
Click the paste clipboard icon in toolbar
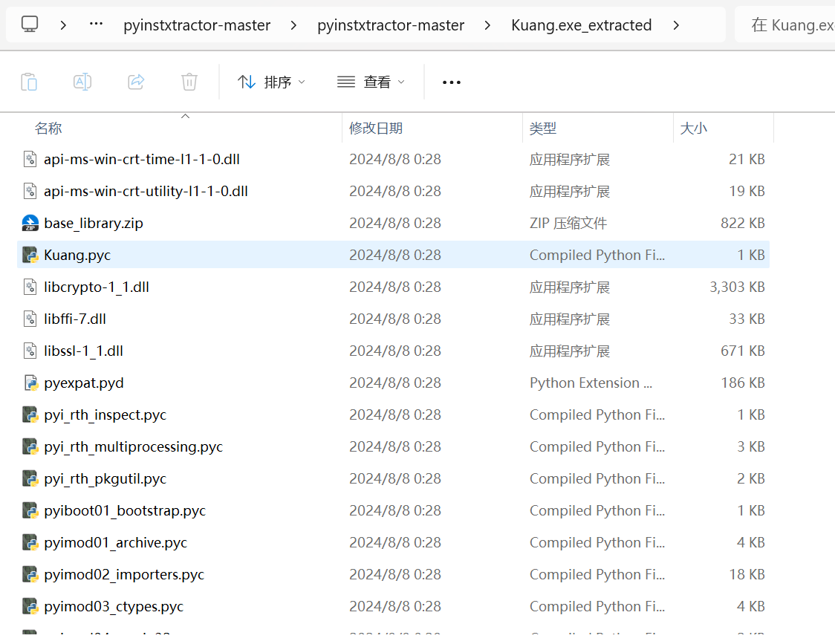(29, 82)
